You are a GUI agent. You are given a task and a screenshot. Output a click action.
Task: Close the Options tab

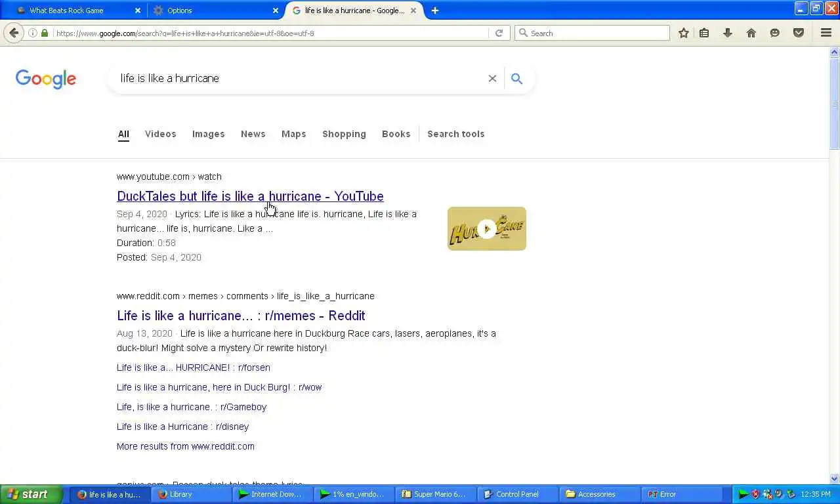(x=276, y=10)
